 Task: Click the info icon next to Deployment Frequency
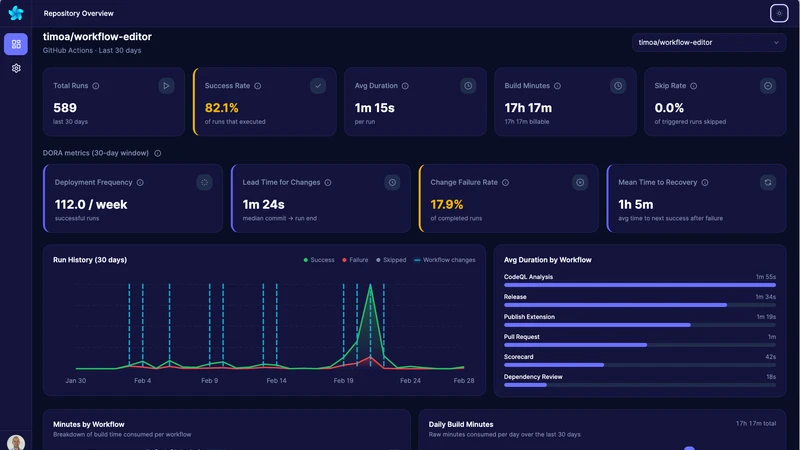click(140, 182)
